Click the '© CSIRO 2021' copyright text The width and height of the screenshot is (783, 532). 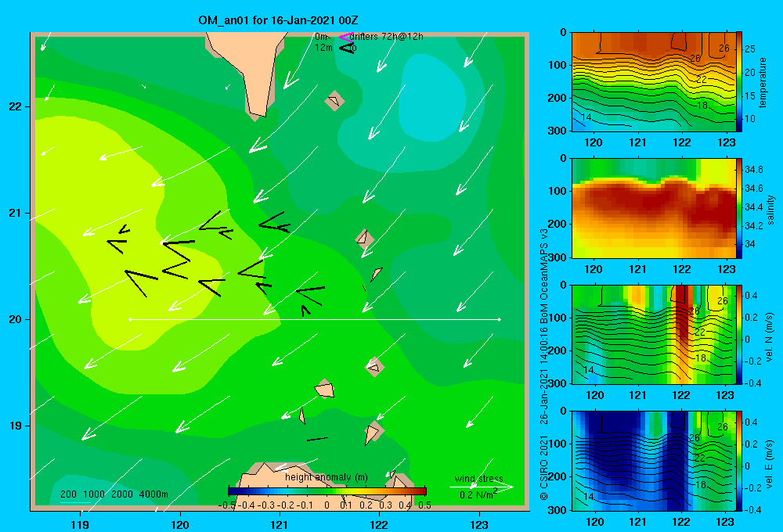pos(544,468)
